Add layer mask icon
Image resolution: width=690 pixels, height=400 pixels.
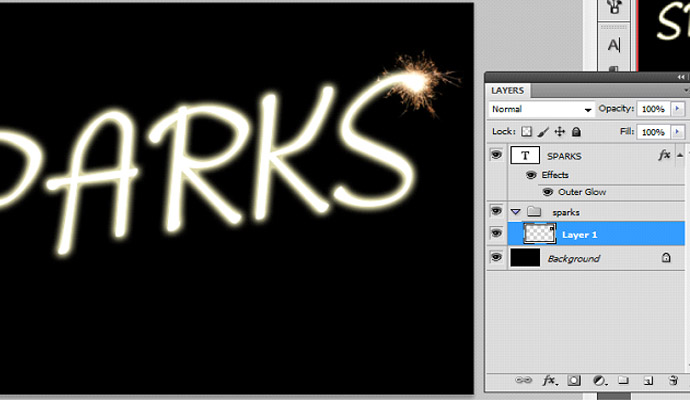pyautogui.click(x=573, y=380)
